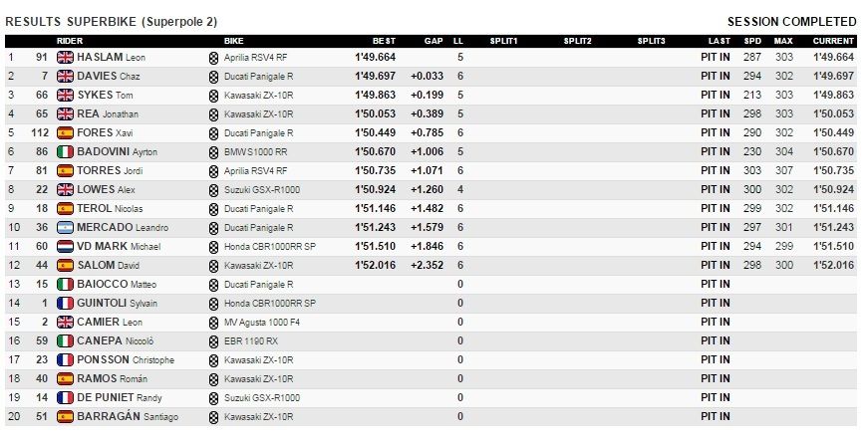
Task: Click the French flag next to GUINTOLI Sylvain
Action: pos(65,304)
